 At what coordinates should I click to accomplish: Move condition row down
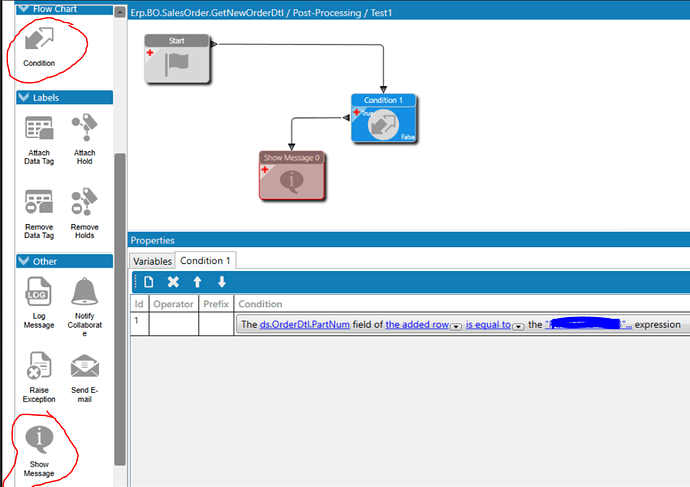coord(222,282)
